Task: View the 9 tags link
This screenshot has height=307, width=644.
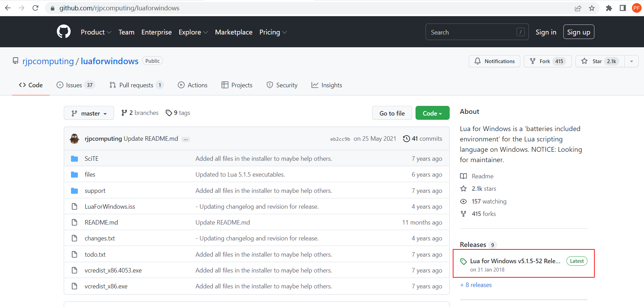Action: click(x=178, y=113)
